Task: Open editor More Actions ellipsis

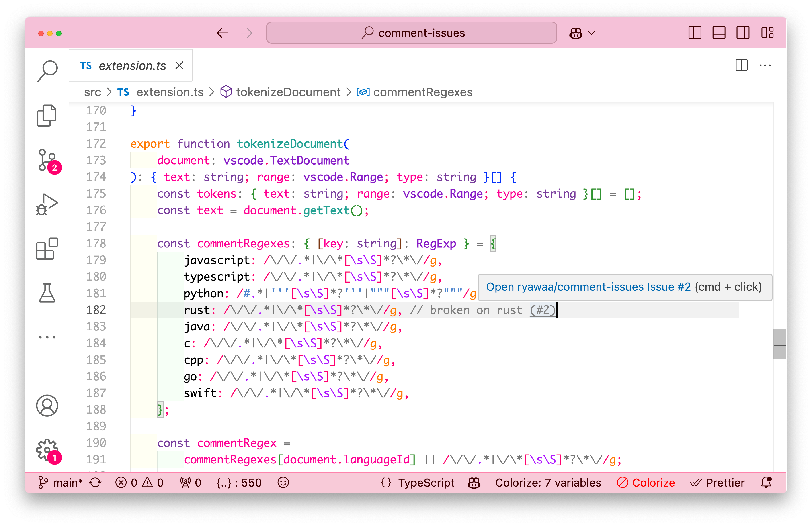Action: tap(765, 65)
